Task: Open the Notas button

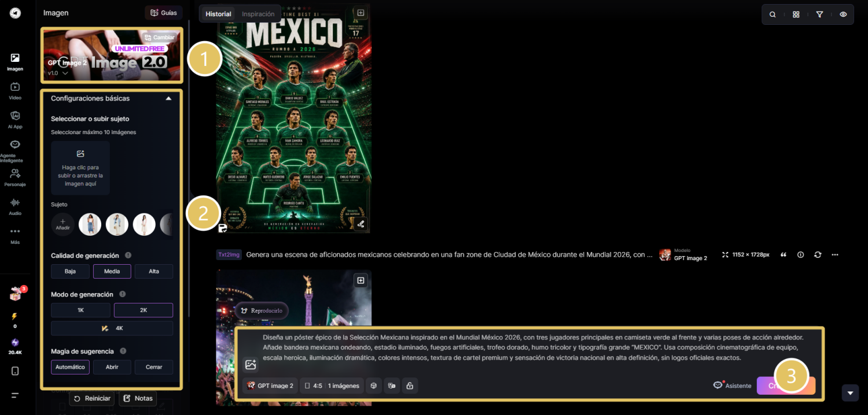Action: pos(138,398)
